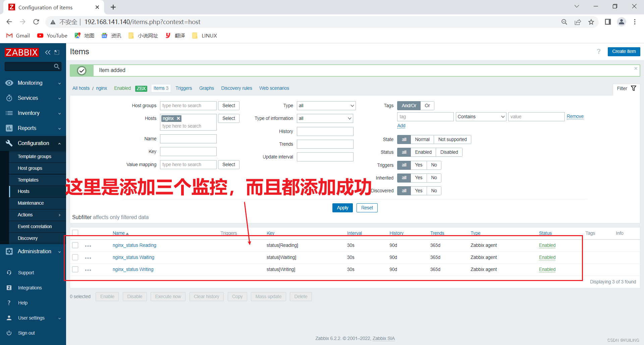The image size is (644, 345).
Task: Click the Sign out power icon
Action: (9, 333)
